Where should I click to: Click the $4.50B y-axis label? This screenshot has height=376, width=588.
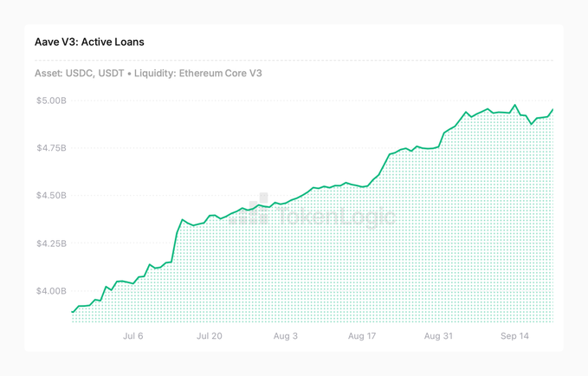[x=51, y=196]
